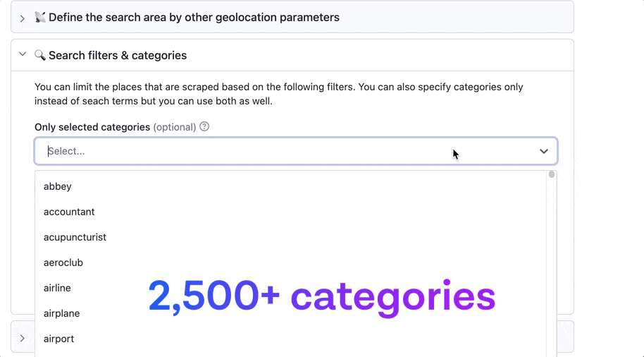Image resolution: width=644 pixels, height=357 pixels.
Task: Pick the acupuncturist category
Action: 75,237
